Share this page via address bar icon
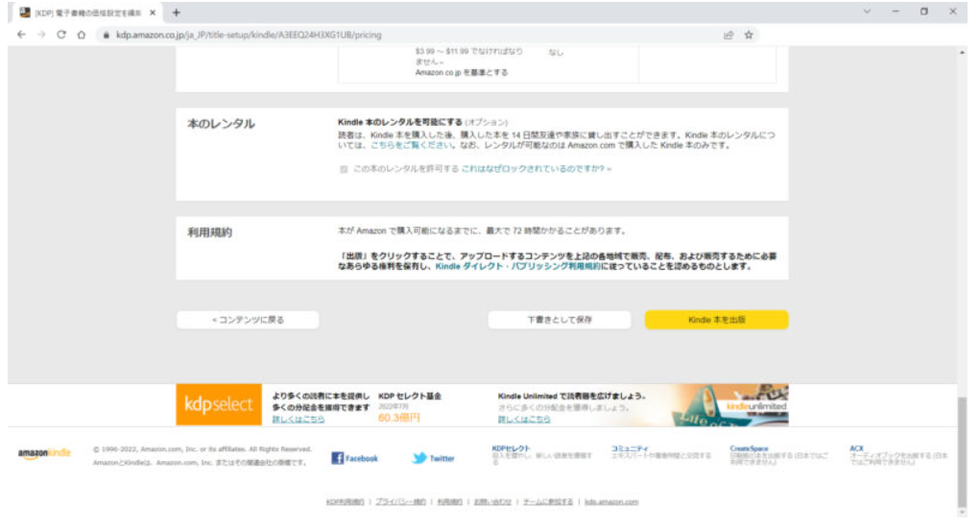The image size is (980, 529). (729, 35)
